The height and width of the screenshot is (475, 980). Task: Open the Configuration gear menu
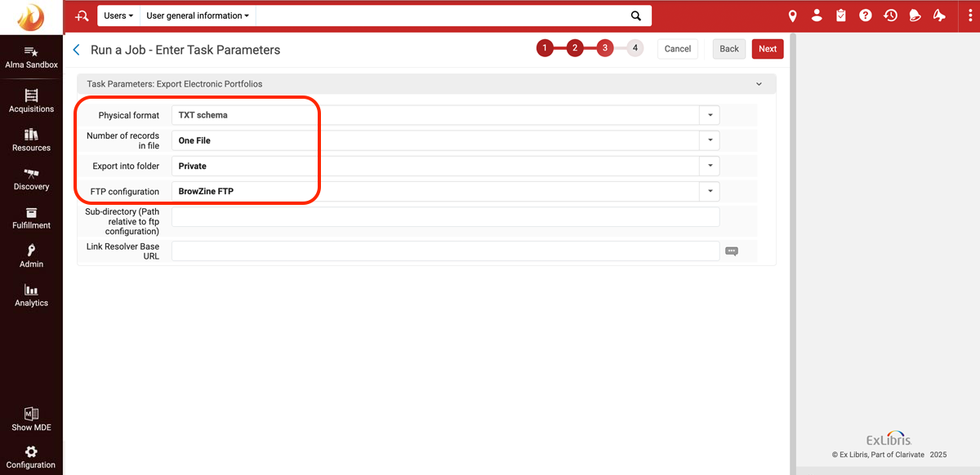pos(31,457)
